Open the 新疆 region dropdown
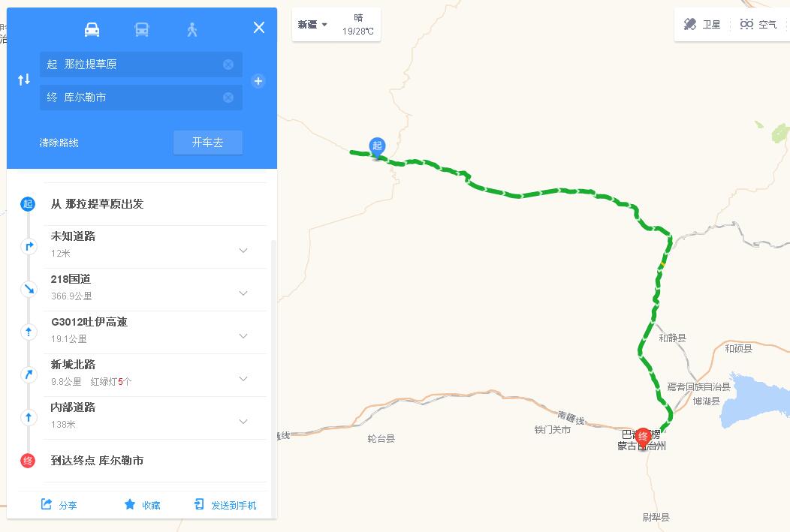 (x=312, y=24)
